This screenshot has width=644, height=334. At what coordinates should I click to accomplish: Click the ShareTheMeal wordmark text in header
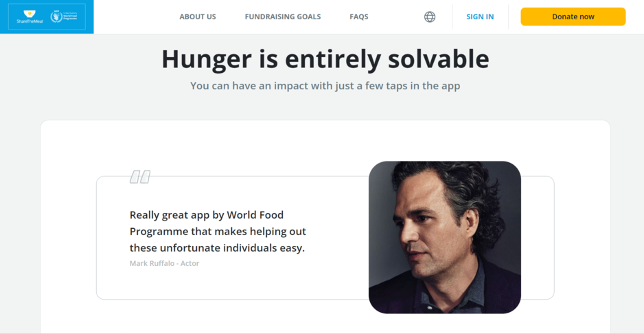[x=30, y=21]
